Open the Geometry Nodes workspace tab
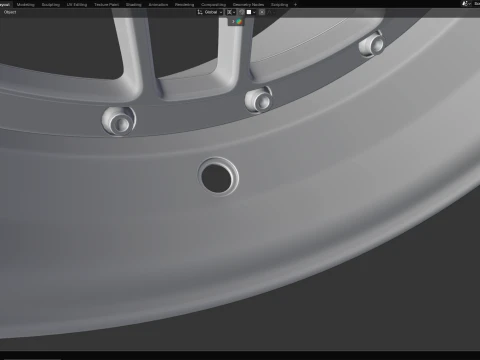This screenshot has width=480, height=360. [248, 5]
